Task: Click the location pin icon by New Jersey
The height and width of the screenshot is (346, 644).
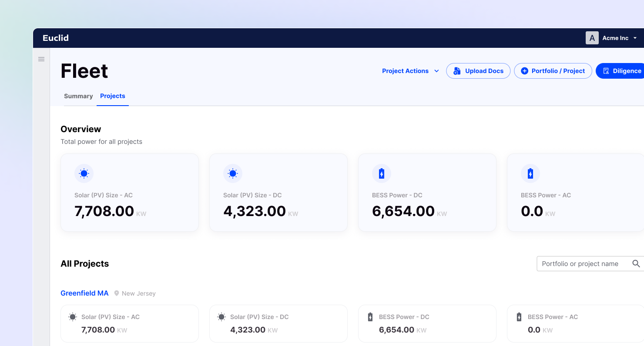Action: [x=117, y=293]
